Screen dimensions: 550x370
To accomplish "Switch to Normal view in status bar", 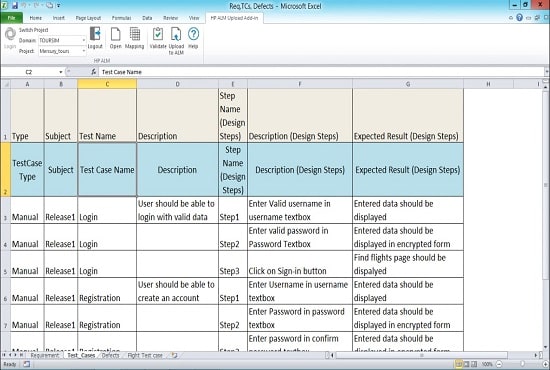I will (x=458, y=364).
